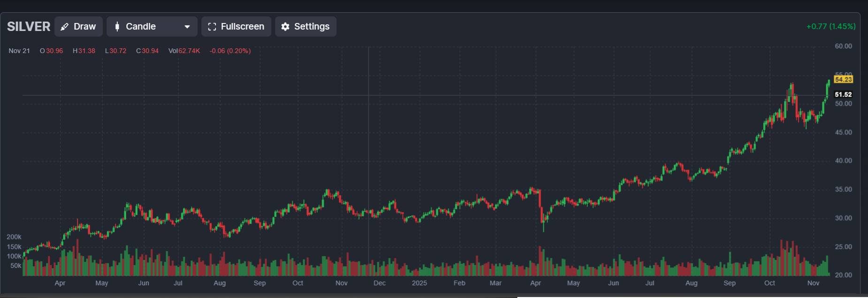Click the 200k volume axis label

14,237
